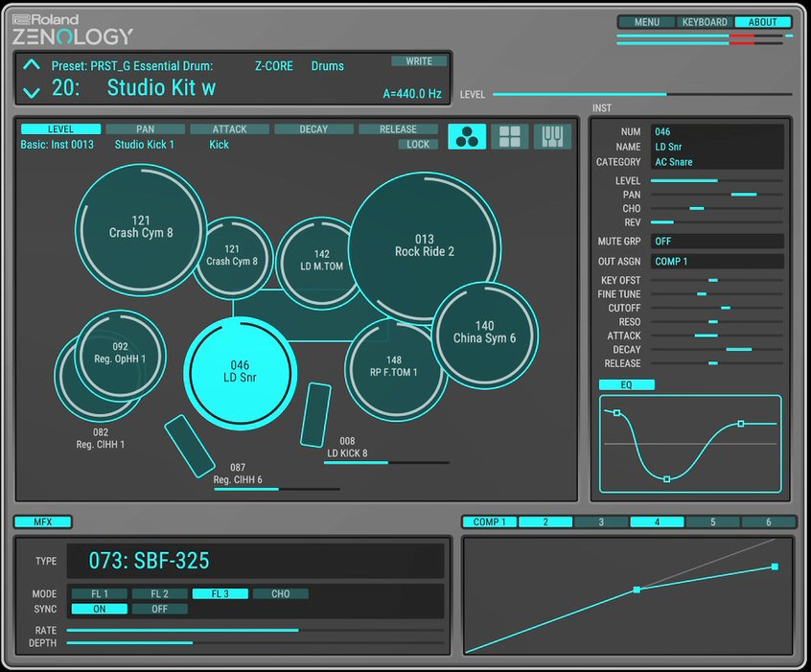Viewport: 811px width, 672px height.
Task: Set MFX mode to CHO
Action: tap(281, 594)
